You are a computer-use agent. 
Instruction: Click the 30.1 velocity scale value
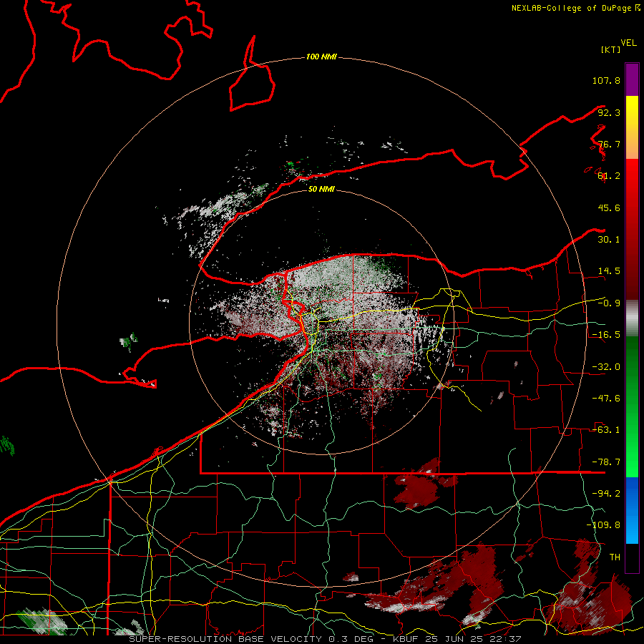pyautogui.click(x=609, y=240)
